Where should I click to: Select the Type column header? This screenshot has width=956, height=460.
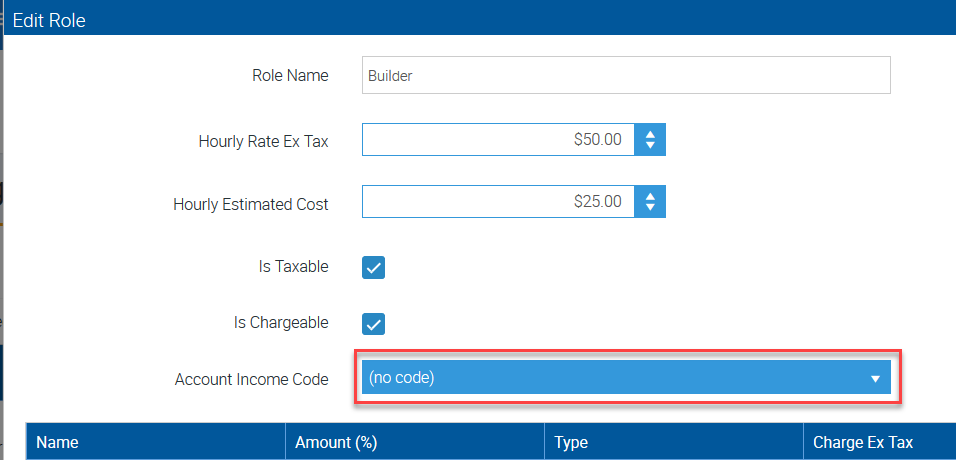[571, 442]
